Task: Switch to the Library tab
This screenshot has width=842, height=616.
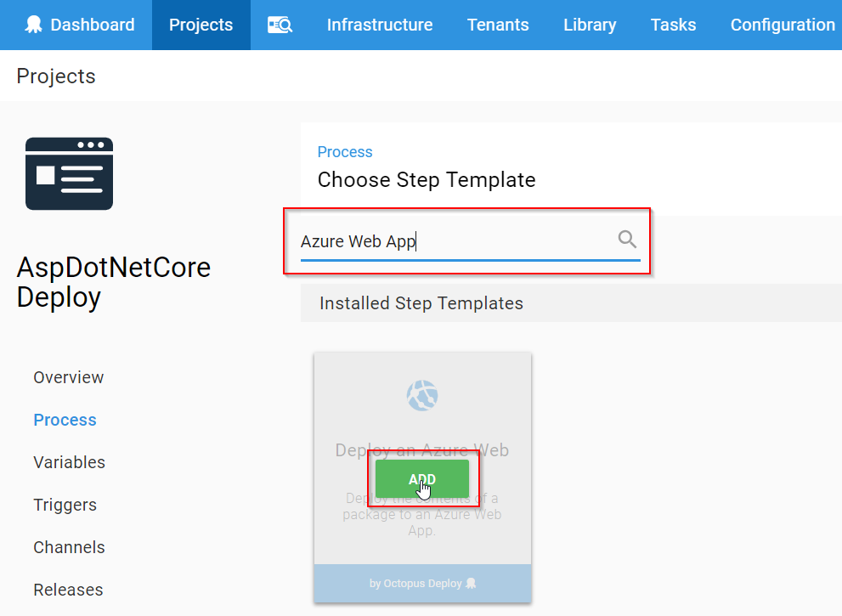Action: pos(590,25)
